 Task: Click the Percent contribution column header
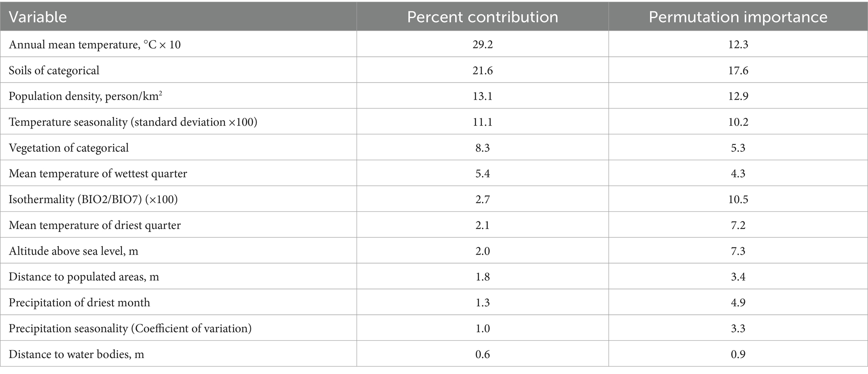tap(483, 17)
